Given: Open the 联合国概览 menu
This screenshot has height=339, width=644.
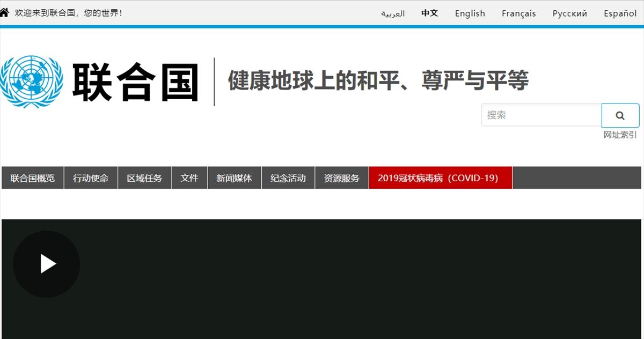Looking at the screenshot, I should click(x=33, y=178).
